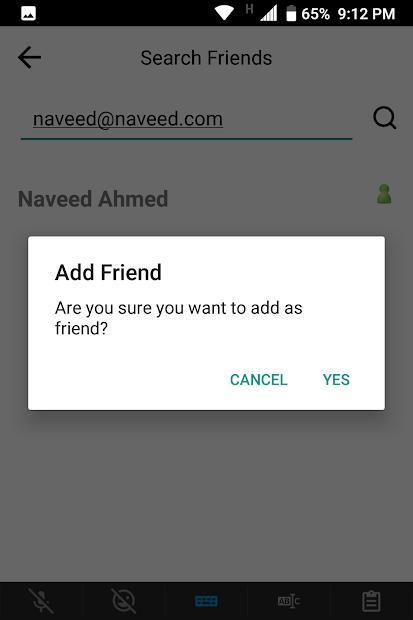Viewport: 413px width, 620px height.
Task: Open the clipboard icon in bottom bar
Action: coord(371,601)
